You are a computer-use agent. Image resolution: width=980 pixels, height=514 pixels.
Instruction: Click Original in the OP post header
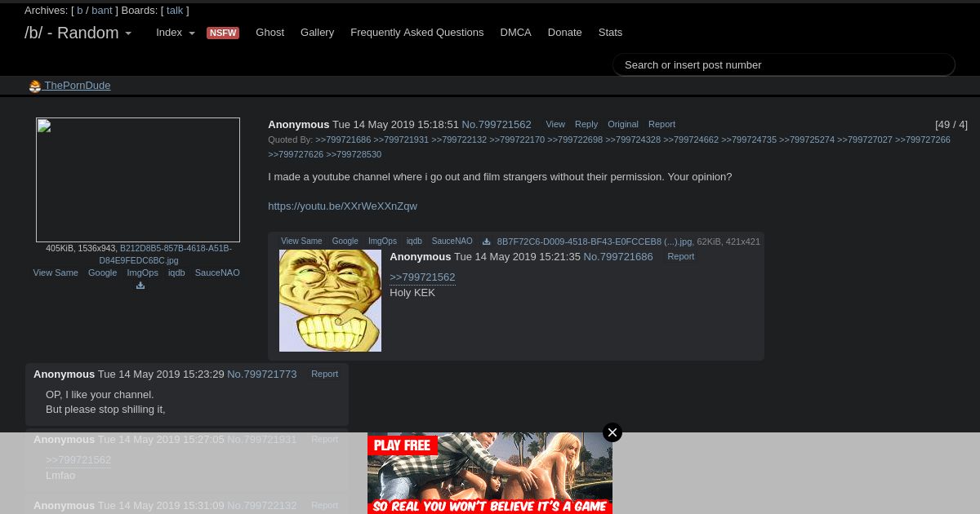tap(623, 124)
